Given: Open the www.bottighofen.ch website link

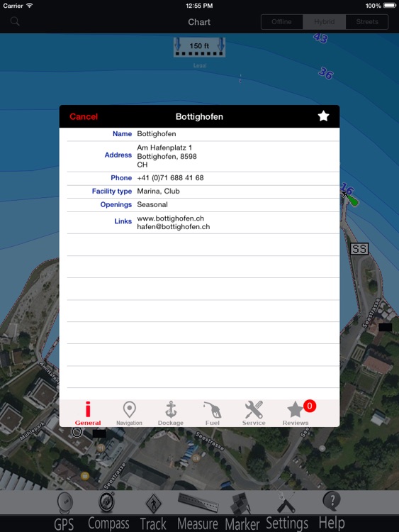Looking at the screenshot, I should (x=171, y=218).
